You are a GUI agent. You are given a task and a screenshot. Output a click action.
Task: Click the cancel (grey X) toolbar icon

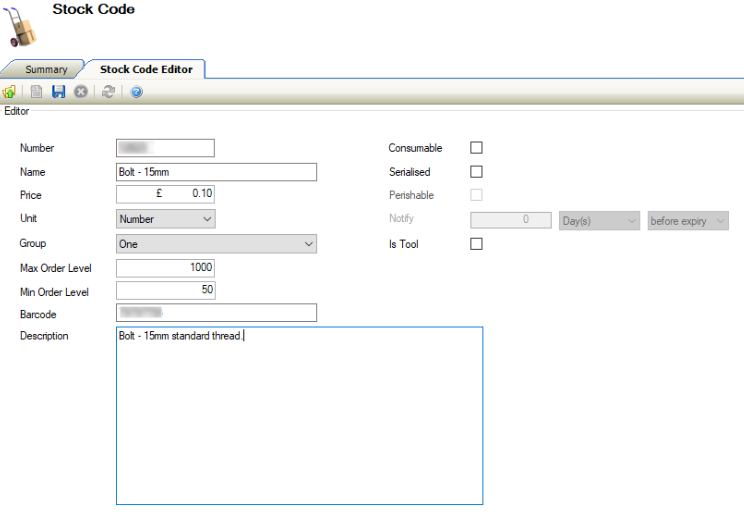click(x=81, y=92)
